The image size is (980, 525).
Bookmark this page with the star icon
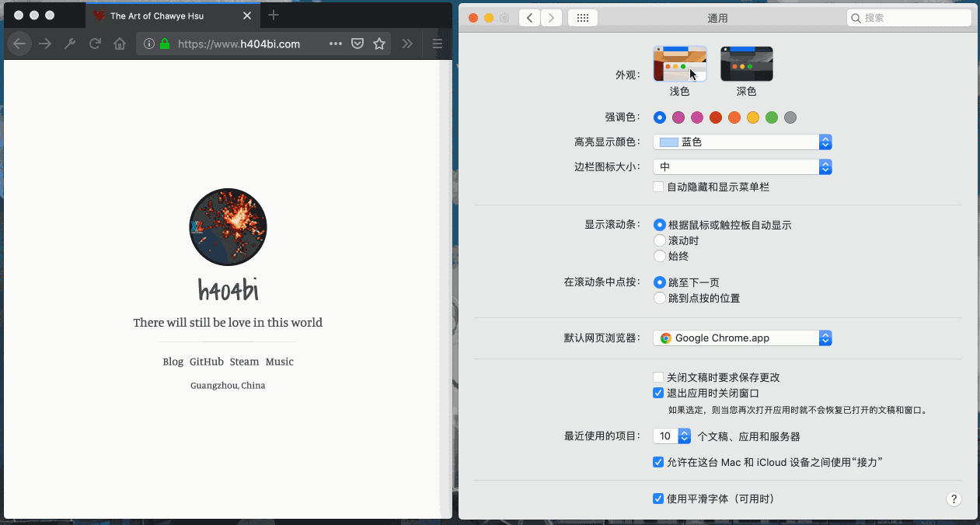[x=379, y=44]
